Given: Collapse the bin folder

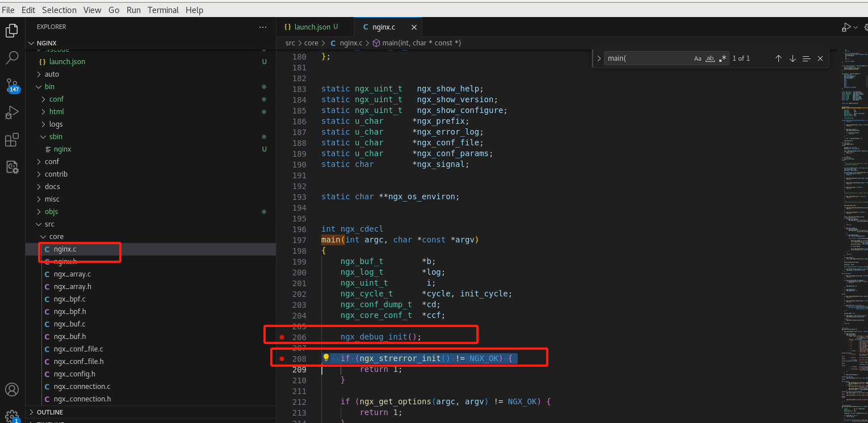Looking at the screenshot, I should pyautogui.click(x=150, y=86).
